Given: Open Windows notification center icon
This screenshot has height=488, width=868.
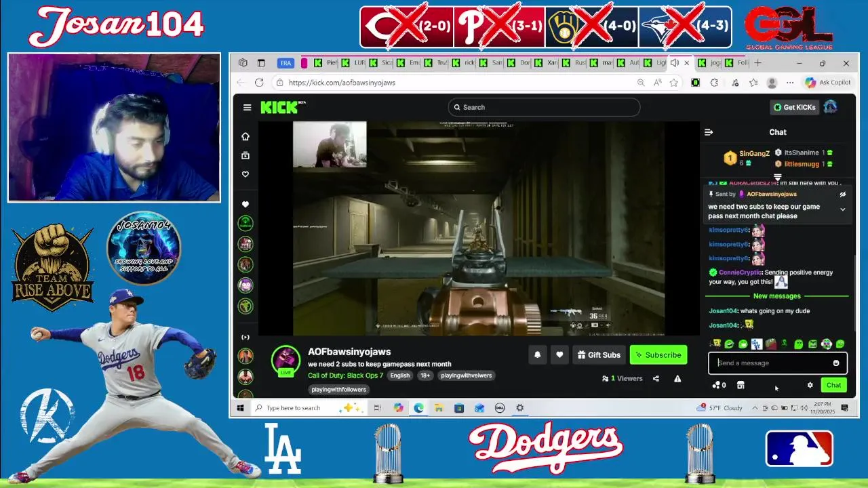Looking at the screenshot, I should pos(845,408).
